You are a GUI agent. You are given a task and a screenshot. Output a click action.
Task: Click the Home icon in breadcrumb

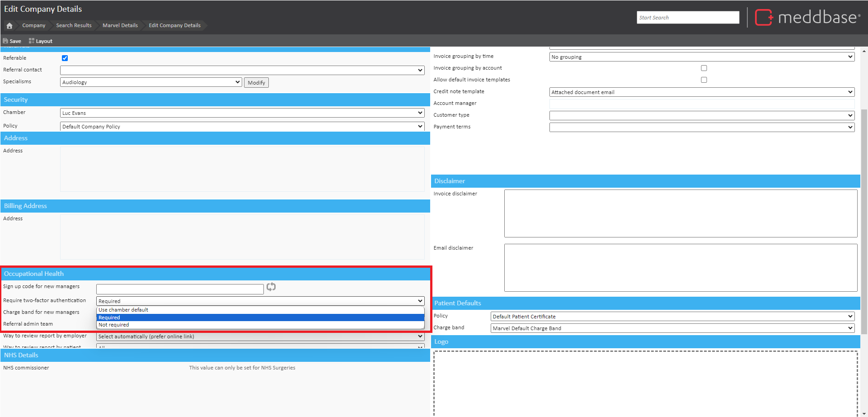[x=9, y=26]
